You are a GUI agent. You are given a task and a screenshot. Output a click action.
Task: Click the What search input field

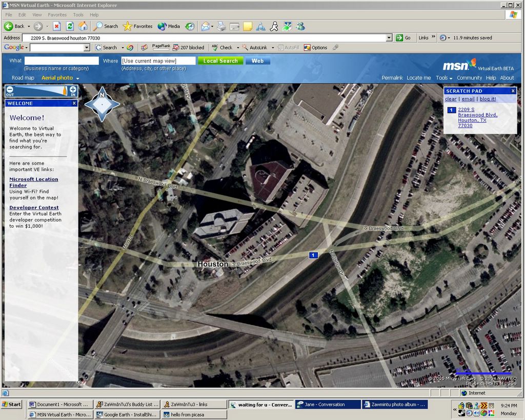point(62,61)
